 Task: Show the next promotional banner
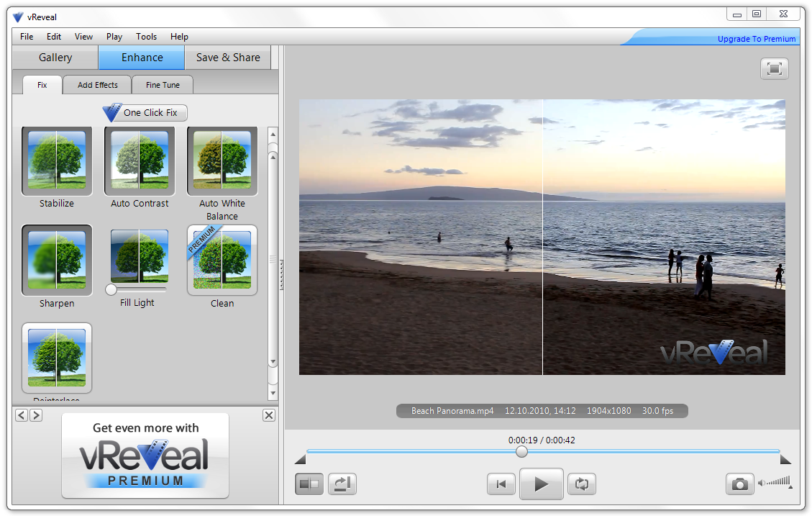[x=36, y=415]
